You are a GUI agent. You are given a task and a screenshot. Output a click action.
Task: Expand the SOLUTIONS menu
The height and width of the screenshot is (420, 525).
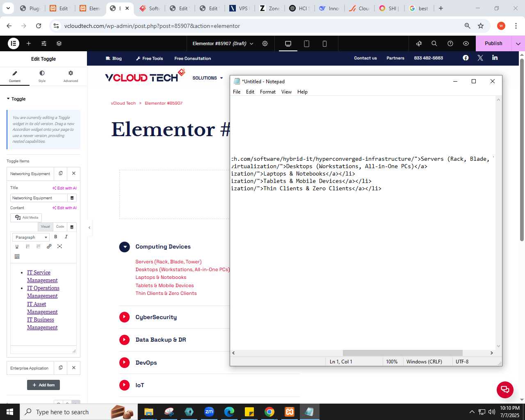click(208, 78)
